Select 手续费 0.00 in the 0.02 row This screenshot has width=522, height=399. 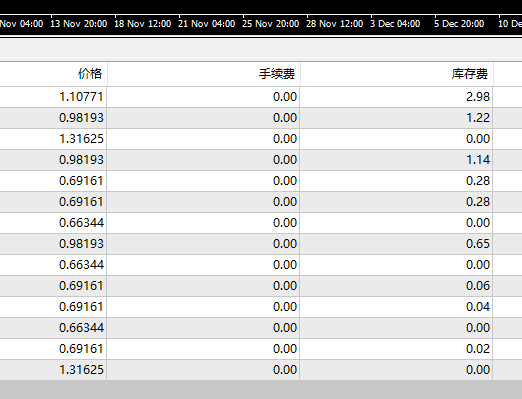(x=285, y=349)
